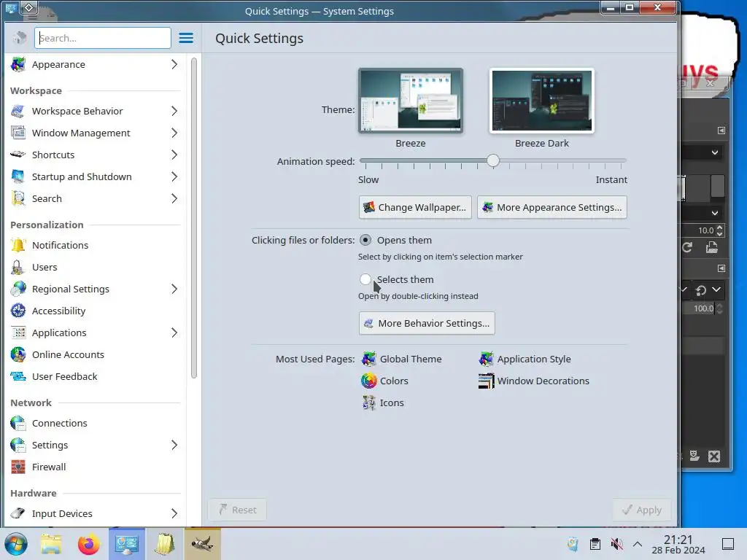Image resolution: width=747 pixels, height=560 pixels.
Task: Click the Apply button
Action: pyautogui.click(x=642, y=510)
